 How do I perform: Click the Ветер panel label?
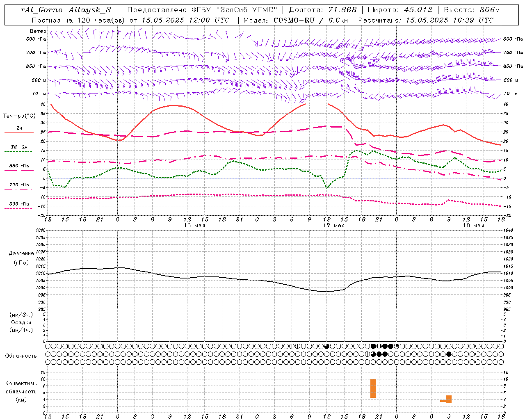[38, 31]
